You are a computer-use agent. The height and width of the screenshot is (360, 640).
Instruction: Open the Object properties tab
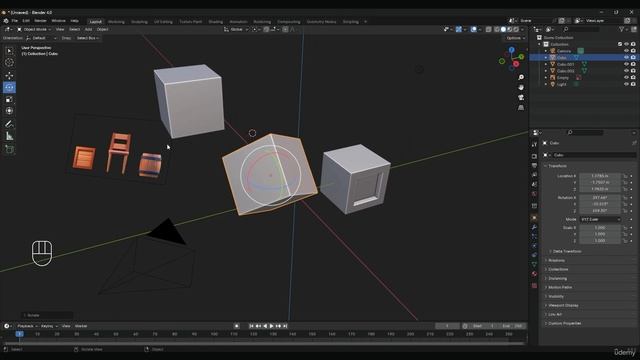(x=534, y=218)
